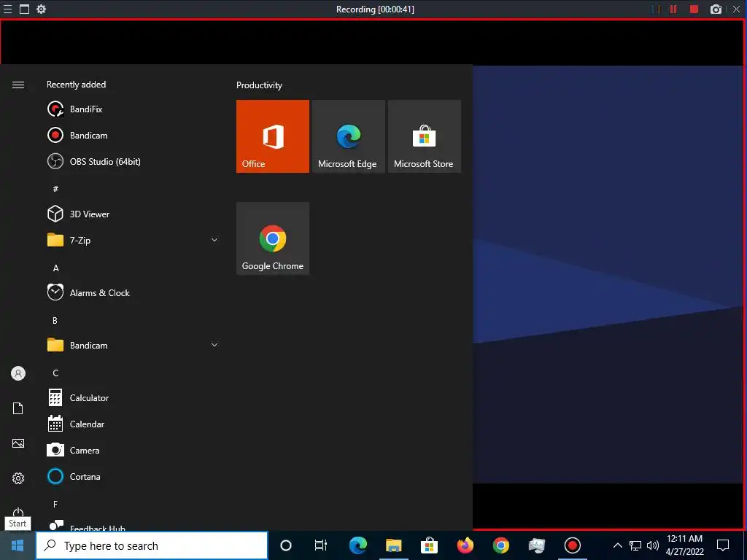Open BandiFix from Recently added
The height and width of the screenshot is (560, 747).
[x=133, y=109]
